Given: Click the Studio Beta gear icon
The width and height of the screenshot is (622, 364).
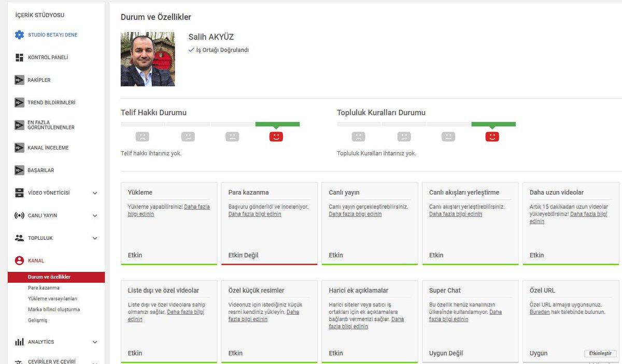Looking at the screenshot, I should [x=19, y=35].
